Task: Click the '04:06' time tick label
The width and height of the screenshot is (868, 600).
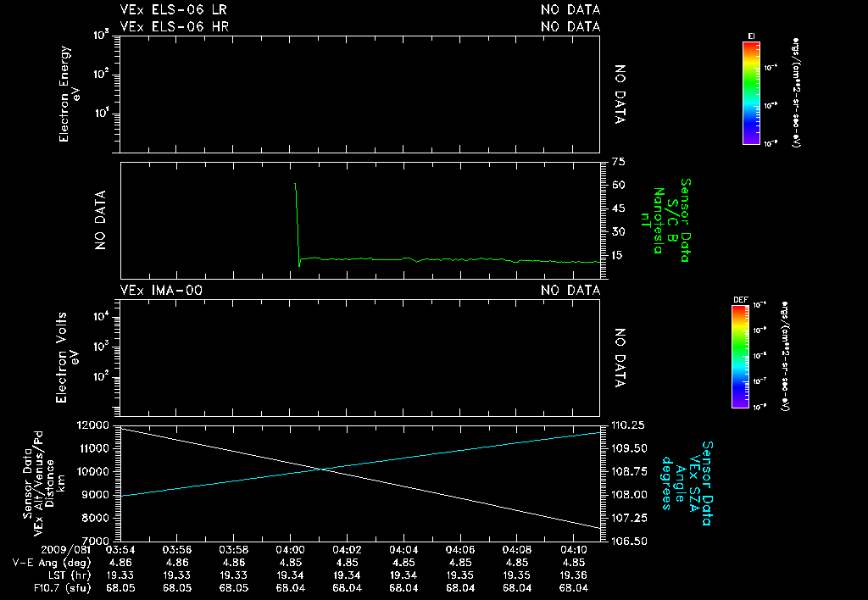Action: pyautogui.click(x=460, y=550)
